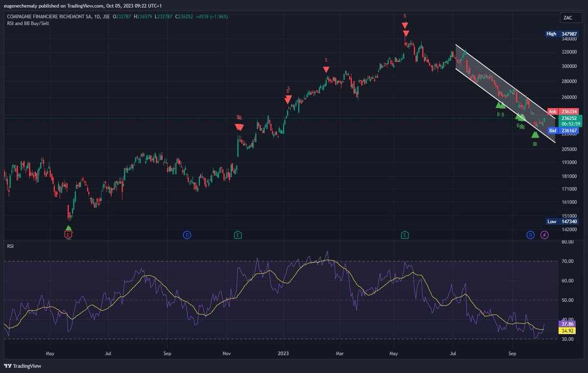
Task: Click the 60.00 RSI axis label
Action: [x=567, y=281]
